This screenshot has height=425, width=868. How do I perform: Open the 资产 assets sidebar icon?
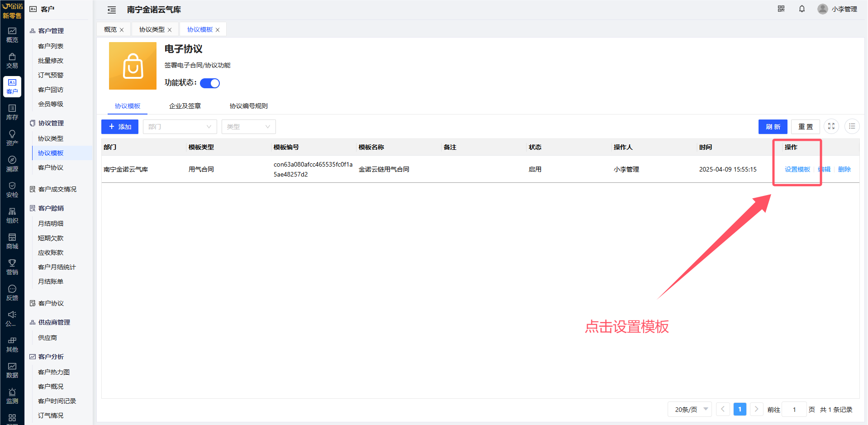point(12,138)
